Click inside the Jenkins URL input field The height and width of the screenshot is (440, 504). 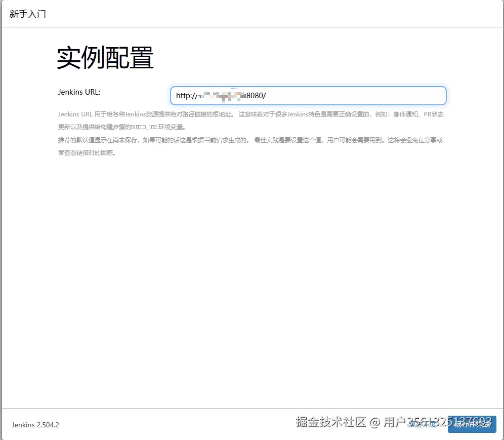309,95
